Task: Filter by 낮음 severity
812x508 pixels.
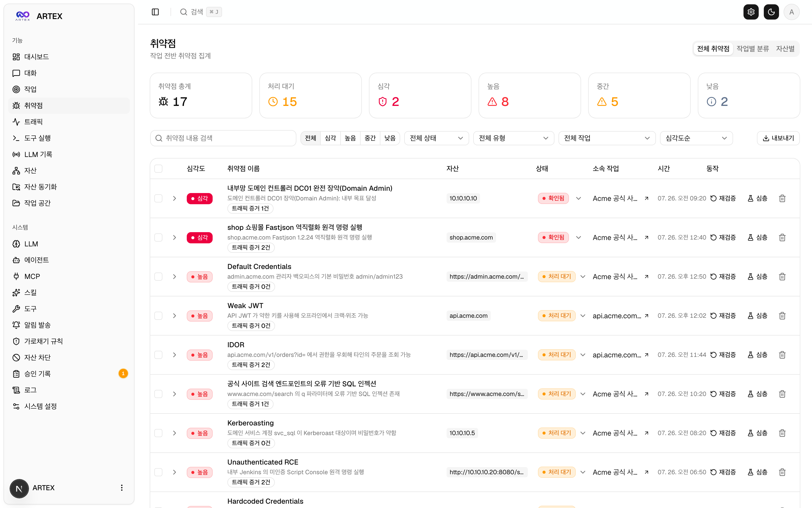Action: pos(390,138)
